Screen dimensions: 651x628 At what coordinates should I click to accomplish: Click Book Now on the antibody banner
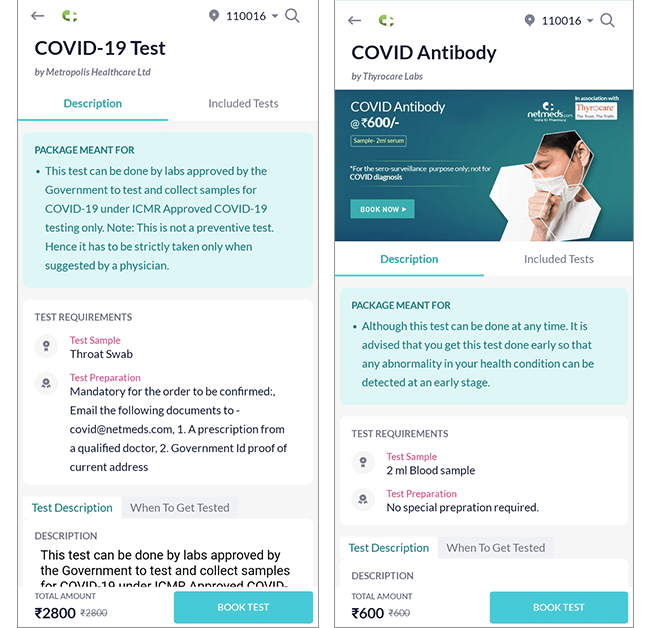[x=382, y=209]
